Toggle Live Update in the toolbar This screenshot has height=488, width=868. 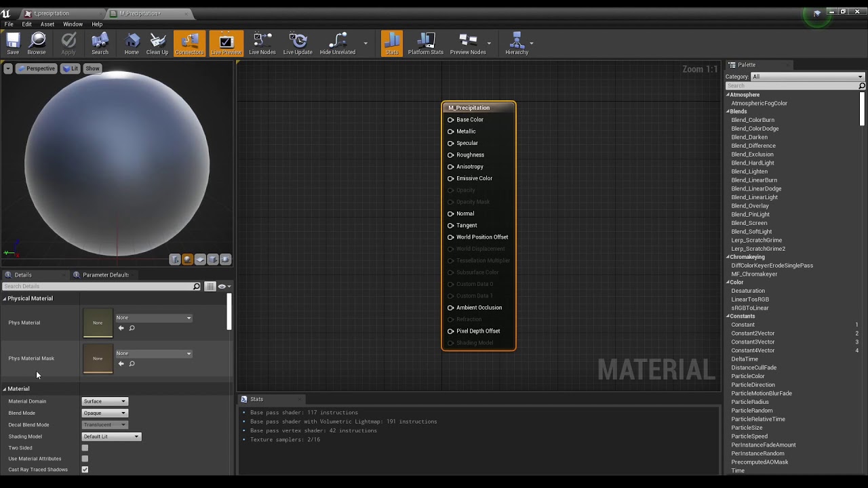298,43
